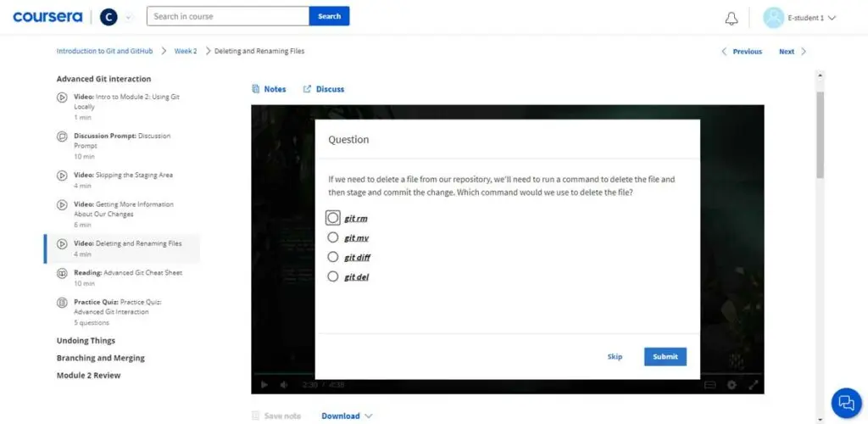Open the notifications bell

(x=732, y=19)
